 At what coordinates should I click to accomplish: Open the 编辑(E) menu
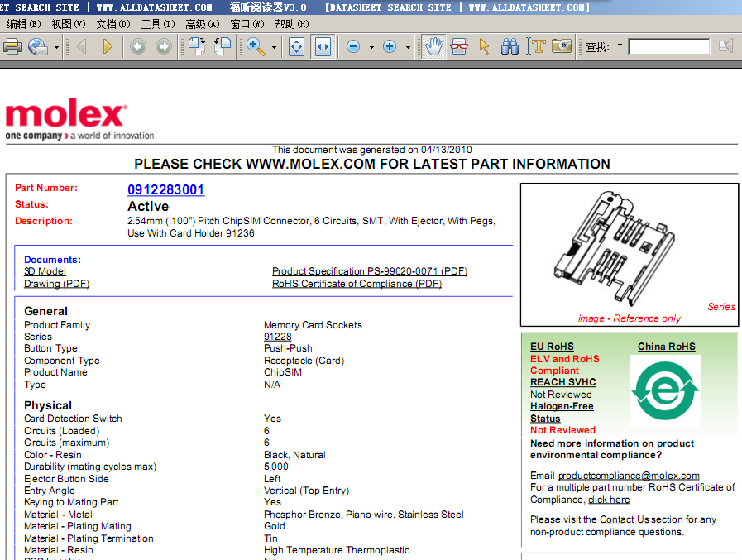[x=24, y=24]
